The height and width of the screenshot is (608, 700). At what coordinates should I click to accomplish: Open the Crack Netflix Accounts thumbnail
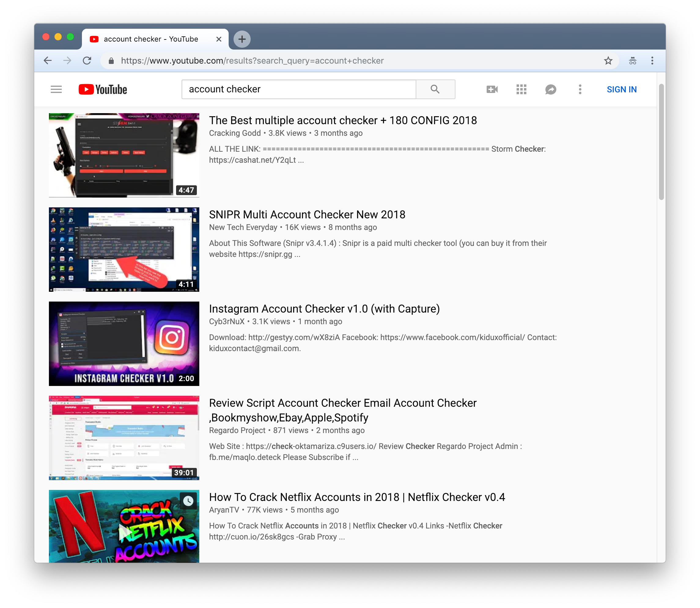click(x=124, y=526)
